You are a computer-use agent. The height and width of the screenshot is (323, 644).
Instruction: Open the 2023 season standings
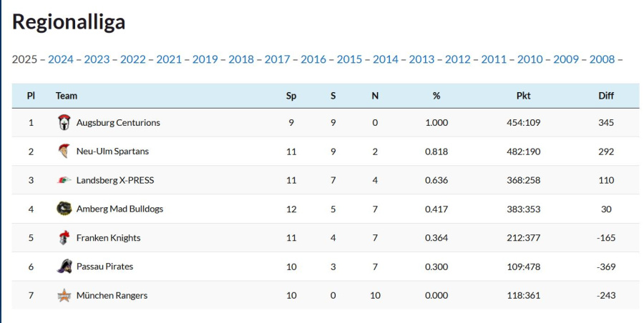[97, 59]
